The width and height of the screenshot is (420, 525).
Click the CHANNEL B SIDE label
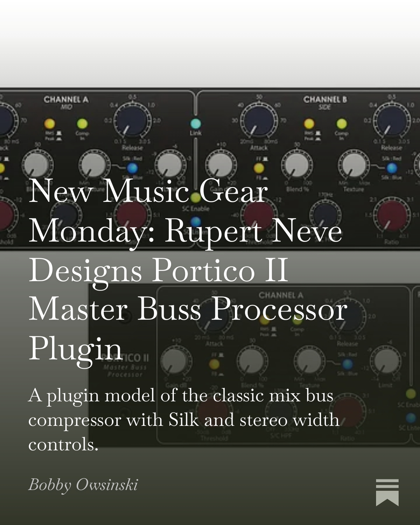(325, 102)
